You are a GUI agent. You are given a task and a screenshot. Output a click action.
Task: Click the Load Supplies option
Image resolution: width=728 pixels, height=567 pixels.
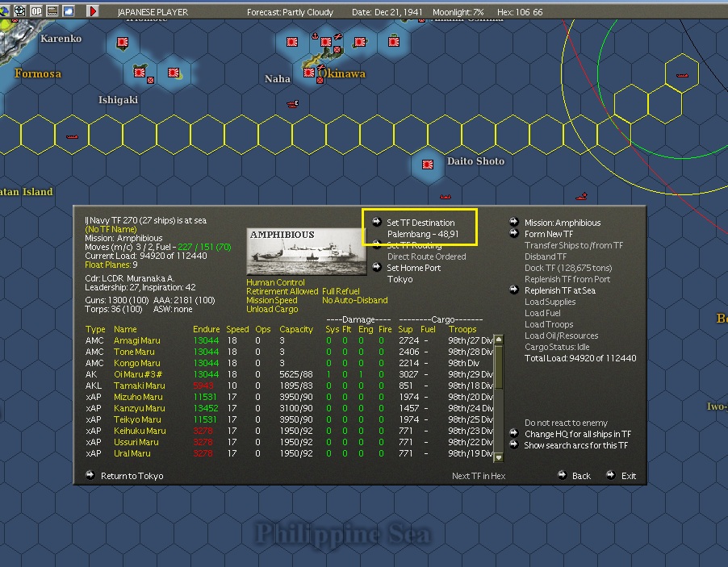tap(550, 302)
